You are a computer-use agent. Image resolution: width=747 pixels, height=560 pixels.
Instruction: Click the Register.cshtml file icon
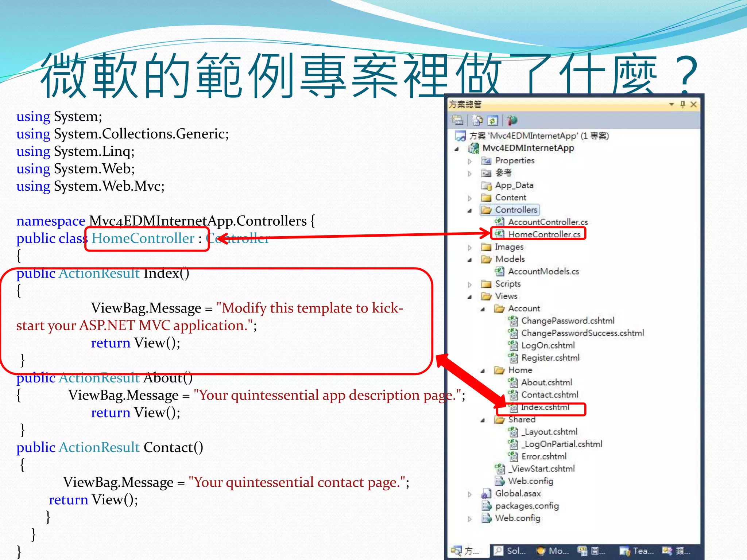coord(513,358)
